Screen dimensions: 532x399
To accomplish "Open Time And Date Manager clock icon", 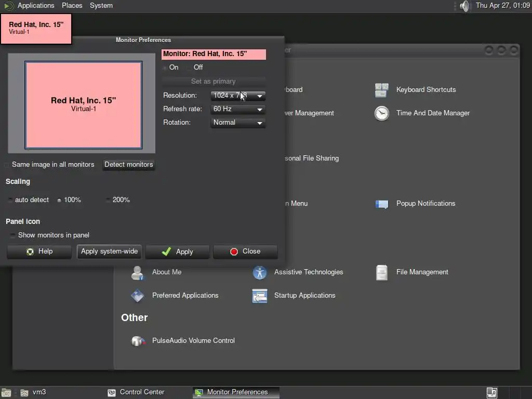I will click(382, 113).
